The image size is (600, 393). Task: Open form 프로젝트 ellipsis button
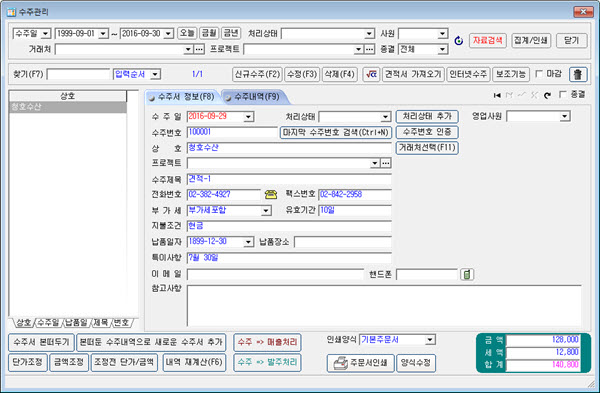[x=386, y=163]
